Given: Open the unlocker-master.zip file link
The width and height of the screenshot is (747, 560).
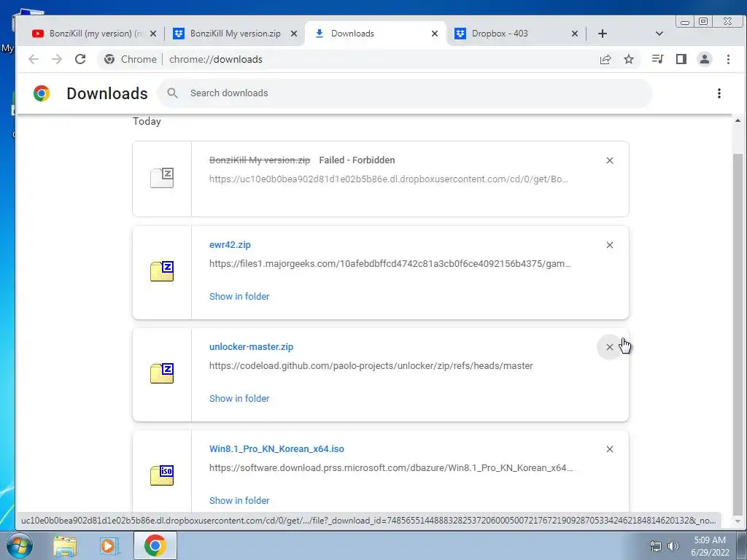Looking at the screenshot, I should click(251, 346).
